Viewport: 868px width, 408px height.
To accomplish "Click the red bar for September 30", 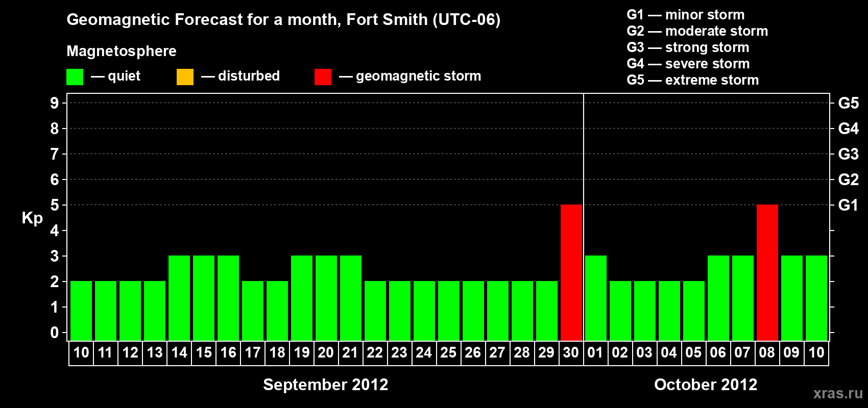I will pyautogui.click(x=571, y=272).
